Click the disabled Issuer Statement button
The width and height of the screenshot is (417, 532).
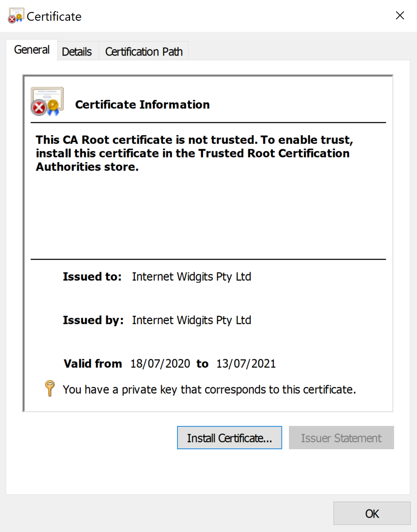point(341,438)
